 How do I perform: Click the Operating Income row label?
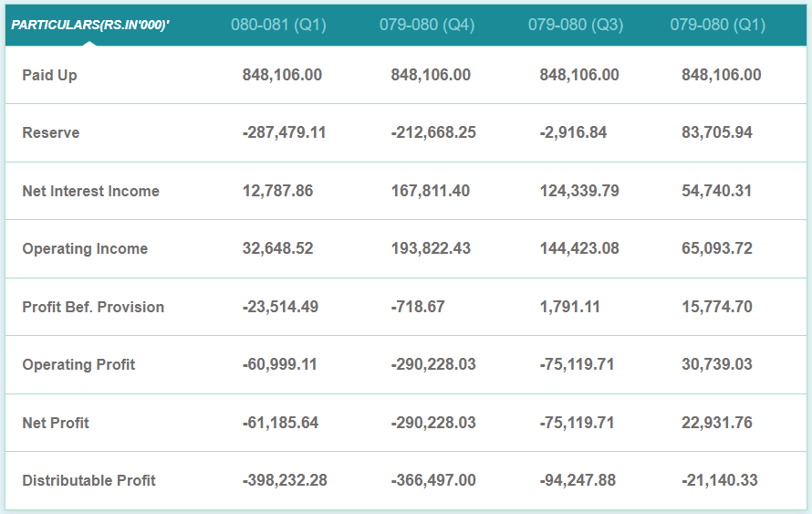(x=85, y=248)
